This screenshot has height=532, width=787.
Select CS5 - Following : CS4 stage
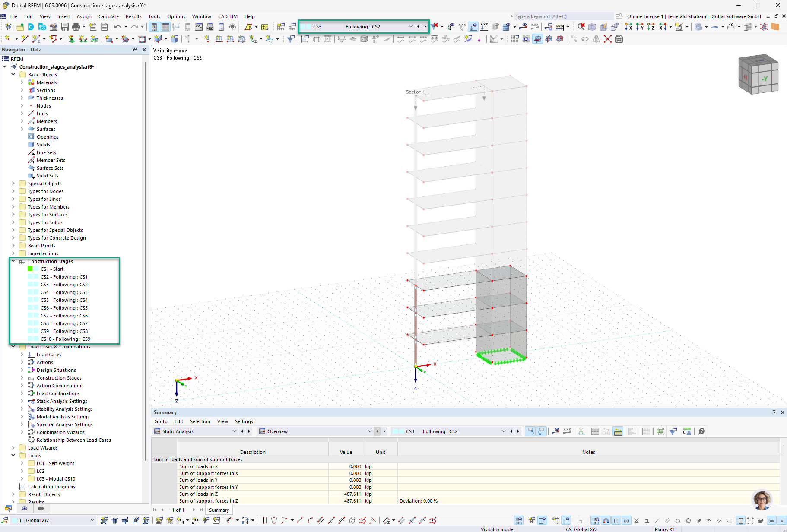click(x=64, y=300)
